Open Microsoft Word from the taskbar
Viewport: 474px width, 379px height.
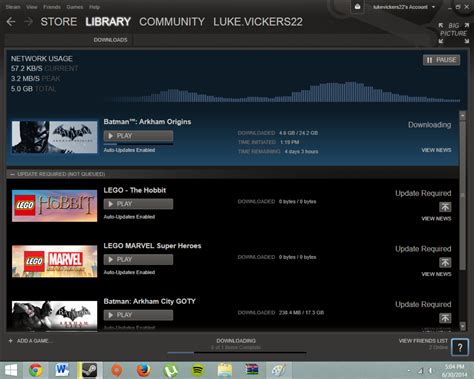(62, 370)
